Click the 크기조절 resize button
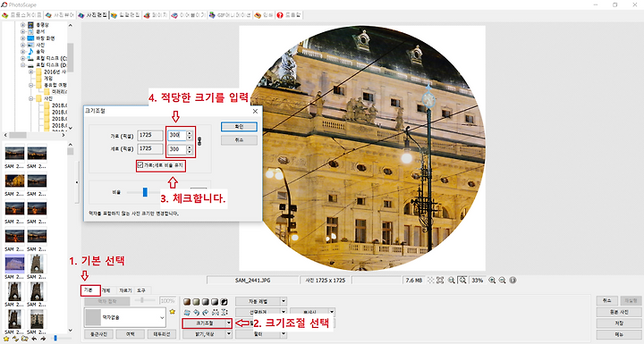This screenshot has width=644, height=344. (205, 323)
